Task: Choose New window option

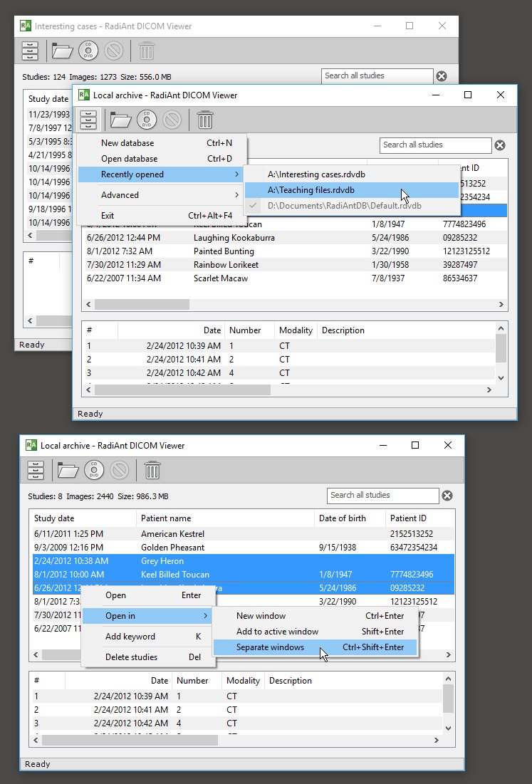Action: [x=315, y=616]
